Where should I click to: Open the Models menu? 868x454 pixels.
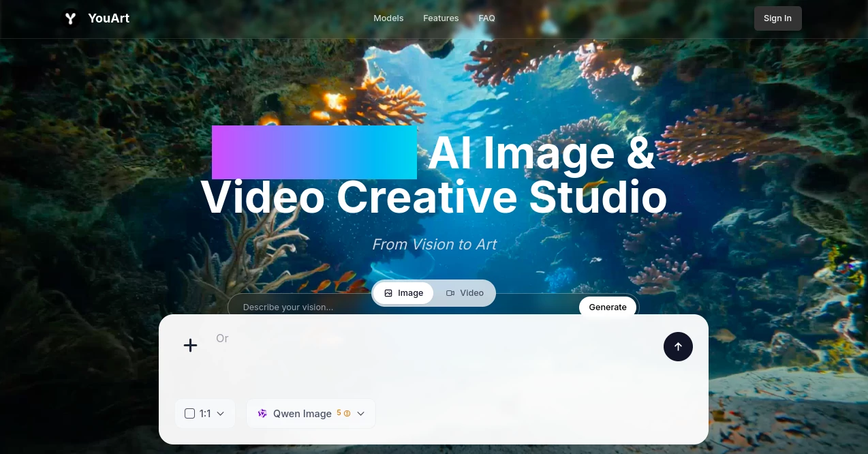(388, 18)
